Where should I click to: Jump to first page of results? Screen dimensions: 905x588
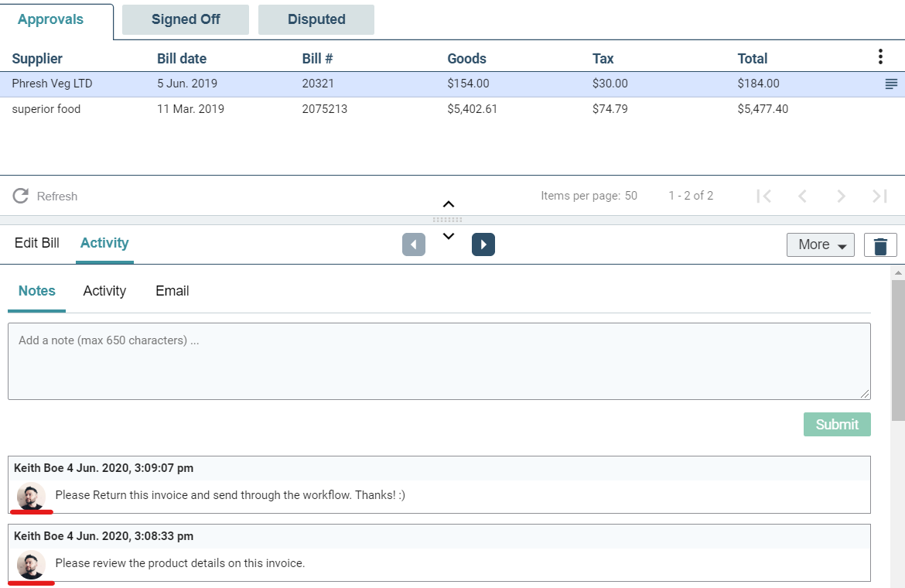tap(764, 197)
